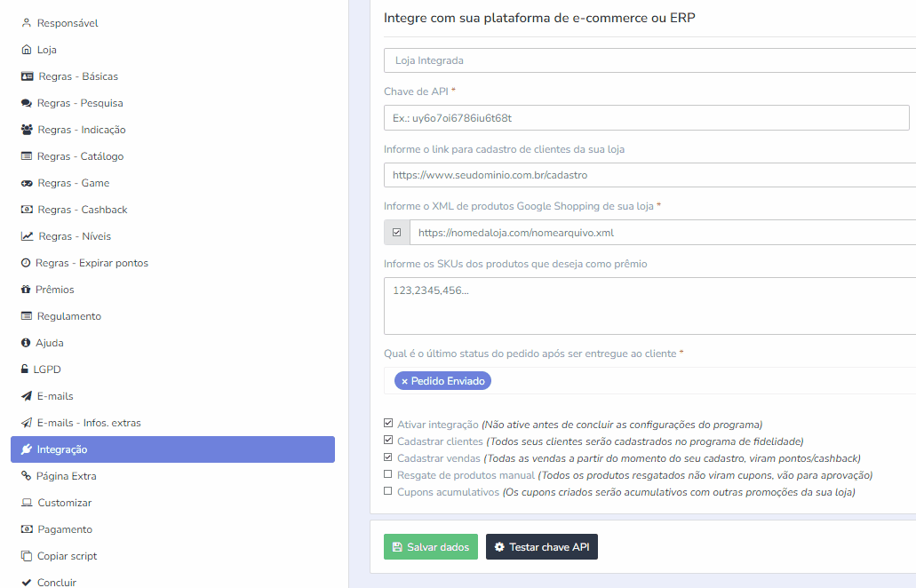The height and width of the screenshot is (588, 916).
Task: Click the E-mails paper plane icon
Action: 27,396
